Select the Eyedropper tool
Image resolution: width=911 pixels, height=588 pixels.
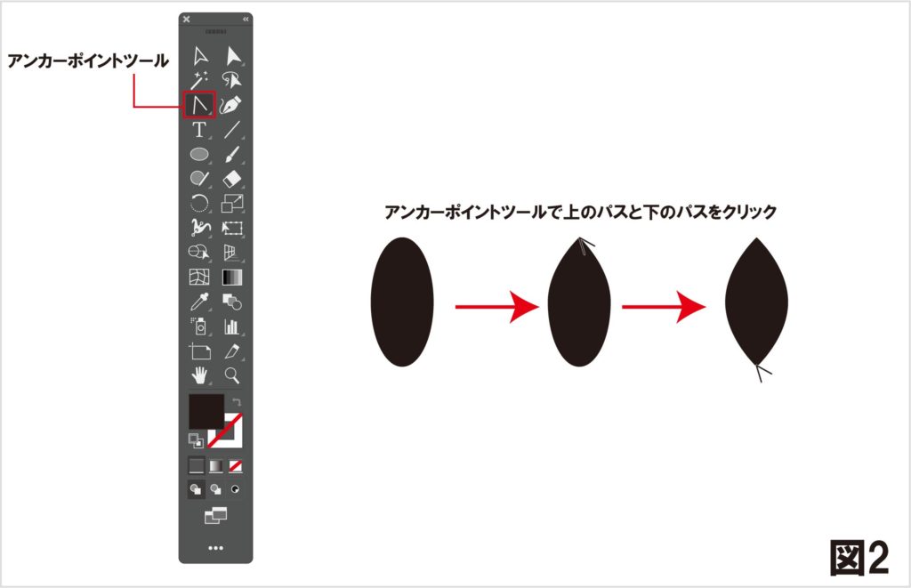[199, 302]
